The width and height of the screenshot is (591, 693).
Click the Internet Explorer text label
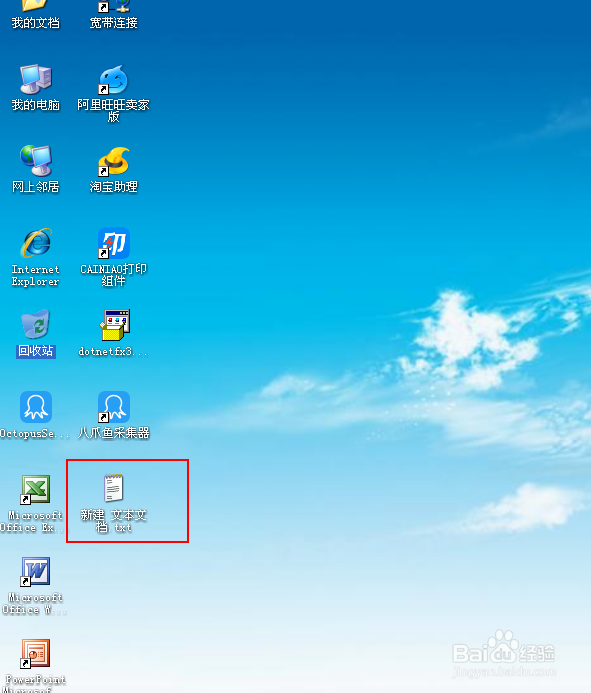pos(35,275)
